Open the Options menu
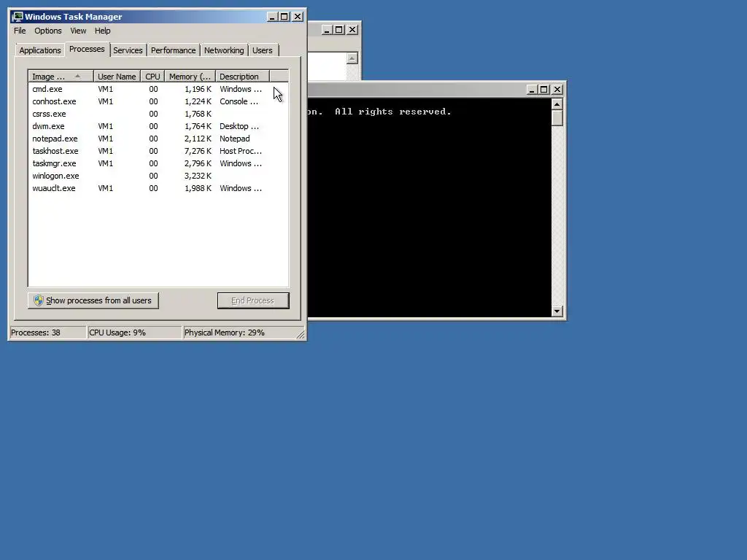The image size is (747, 560). pos(47,31)
